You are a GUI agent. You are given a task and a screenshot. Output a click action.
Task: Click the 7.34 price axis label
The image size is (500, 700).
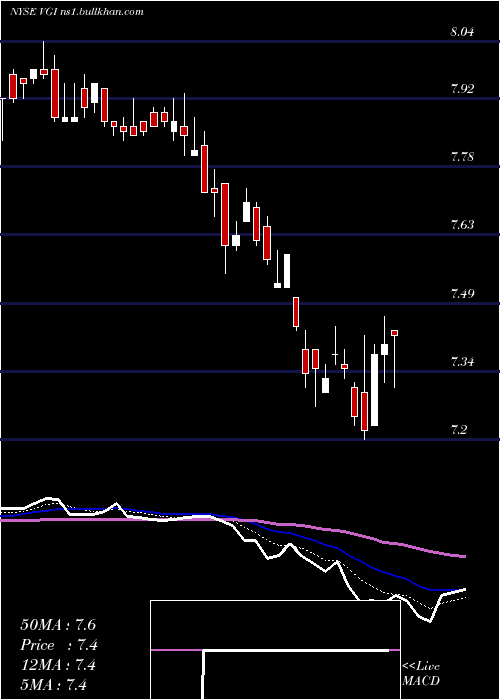click(462, 361)
